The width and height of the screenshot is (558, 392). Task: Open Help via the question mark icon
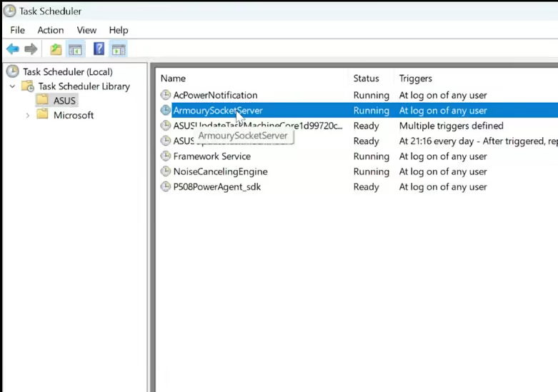click(99, 49)
